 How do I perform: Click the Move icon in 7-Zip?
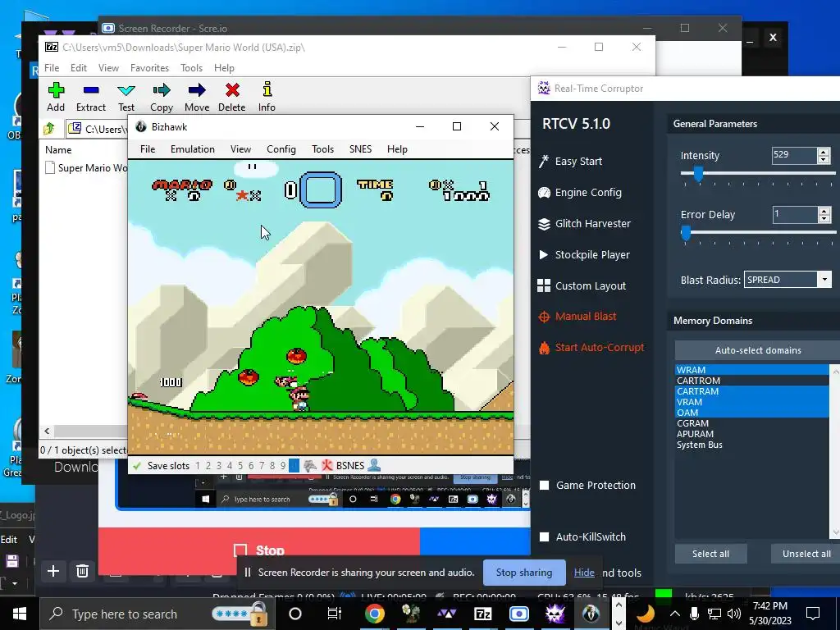pos(197,90)
